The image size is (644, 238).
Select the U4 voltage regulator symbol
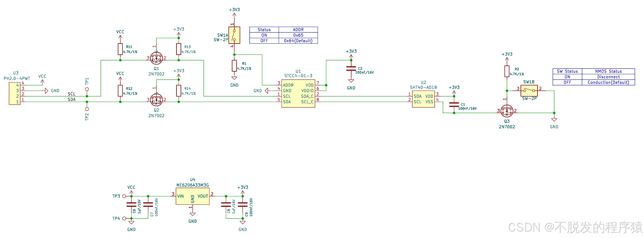tap(192, 196)
